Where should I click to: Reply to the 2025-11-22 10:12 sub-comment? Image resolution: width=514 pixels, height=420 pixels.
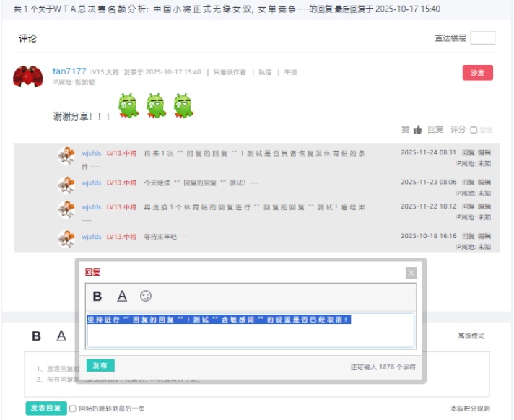click(x=469, y=206)
